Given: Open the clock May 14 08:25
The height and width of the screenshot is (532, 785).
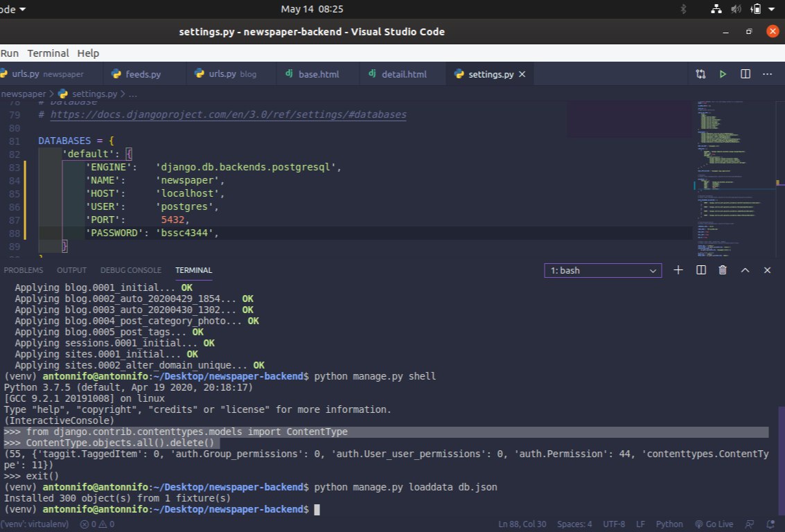Looking at the screenshot, I should [x=311, y=9].
